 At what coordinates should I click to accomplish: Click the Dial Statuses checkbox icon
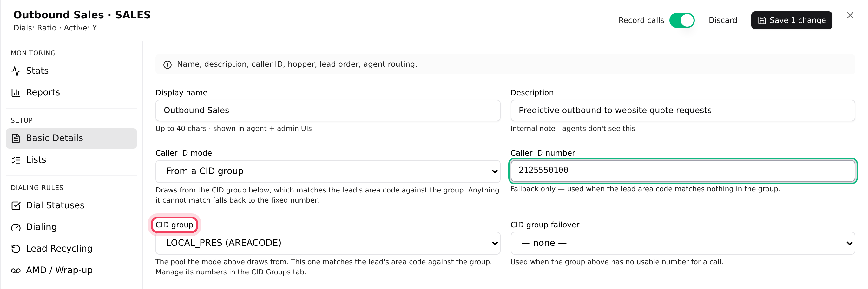coord(16,206)
